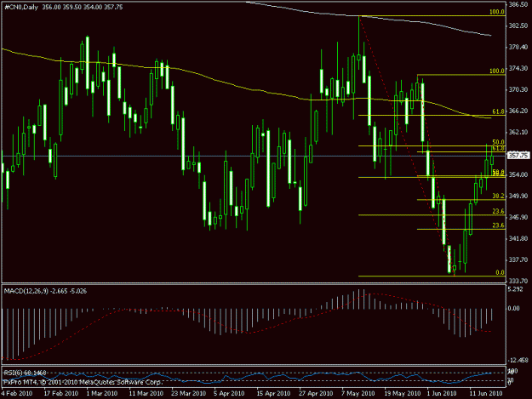
Task: Select the 38.2 Fibonacci level label
Action: tap(498, 196)
